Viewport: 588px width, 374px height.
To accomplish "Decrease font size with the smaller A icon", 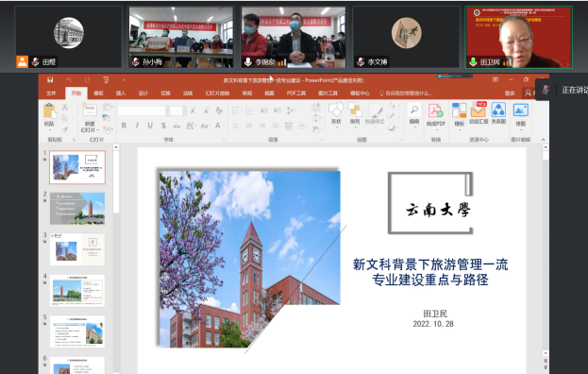I will pyautogui.click(x=206, y=110).
